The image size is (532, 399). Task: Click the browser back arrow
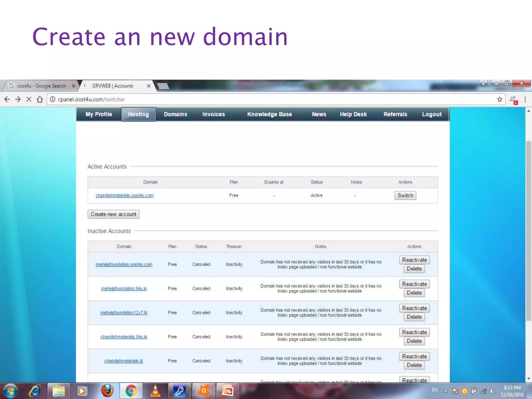[7, 99]
